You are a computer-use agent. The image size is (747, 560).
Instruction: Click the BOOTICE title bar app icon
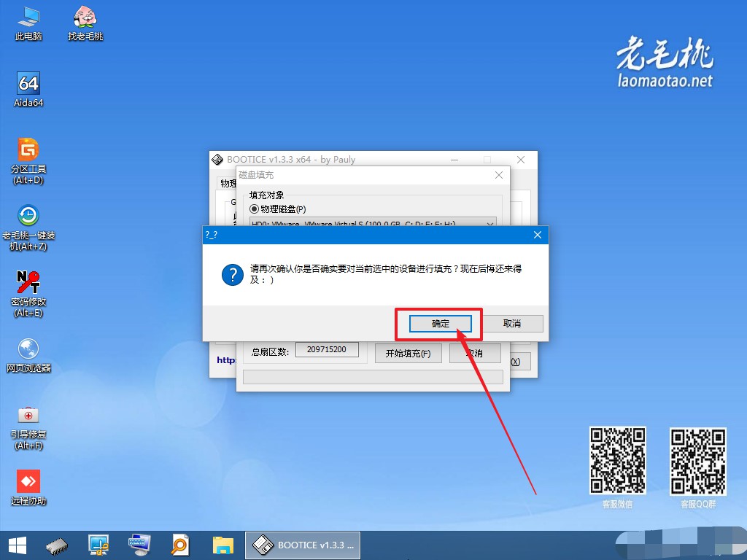point(217,160)
